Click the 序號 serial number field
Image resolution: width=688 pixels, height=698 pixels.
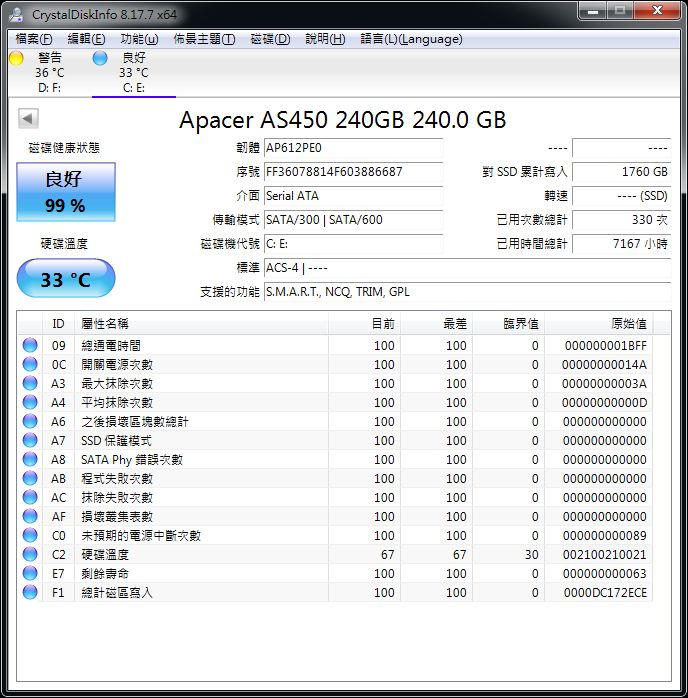click(352, 172)
